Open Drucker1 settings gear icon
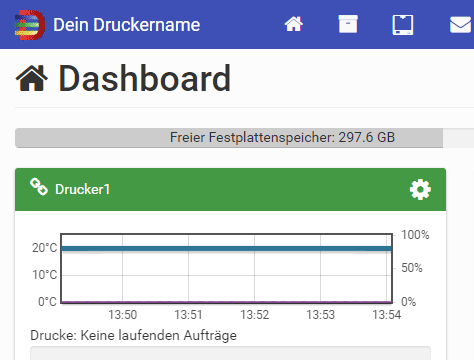The height and width of the screenshot is (360, 474). [x=420, y=189]
